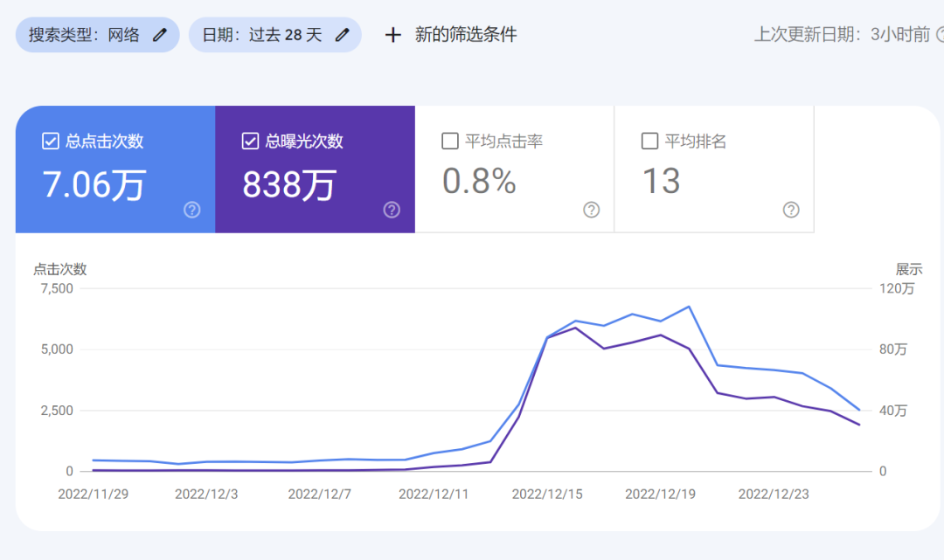Click the info icon beside 上次更新日期
The height and width of the screenshot is (560, 944).
[939, 36]
